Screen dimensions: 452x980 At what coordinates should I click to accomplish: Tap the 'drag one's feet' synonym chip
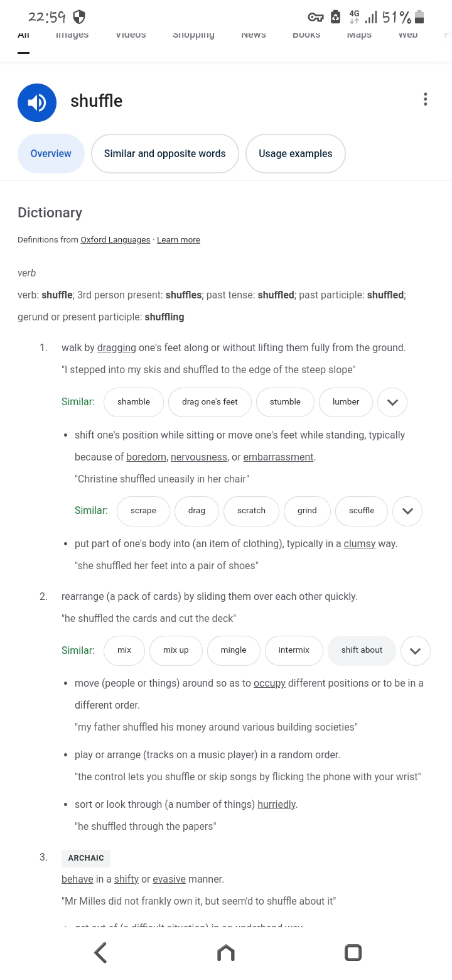coord(210,402)
